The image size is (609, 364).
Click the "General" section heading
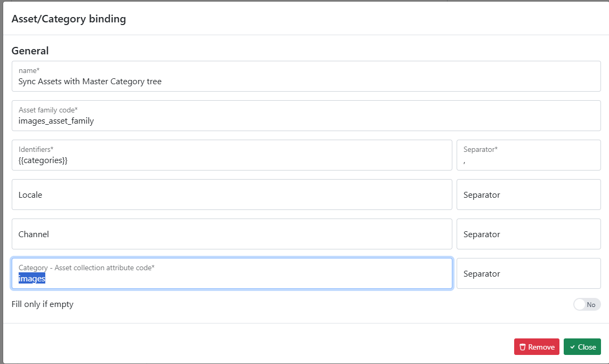click(x=30, y=51)
